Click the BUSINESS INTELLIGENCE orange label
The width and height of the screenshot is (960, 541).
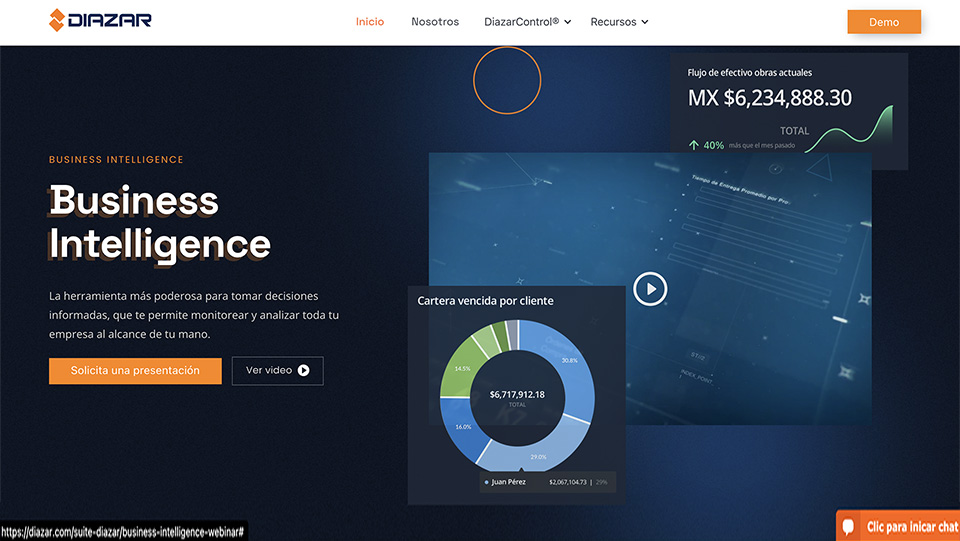[x=116, y=160]
